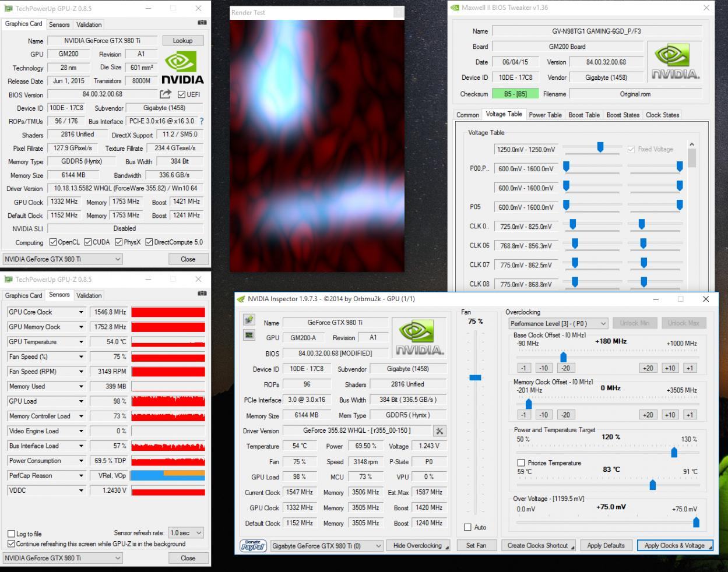Enable the Auto fan checkbox

(467, 527)
